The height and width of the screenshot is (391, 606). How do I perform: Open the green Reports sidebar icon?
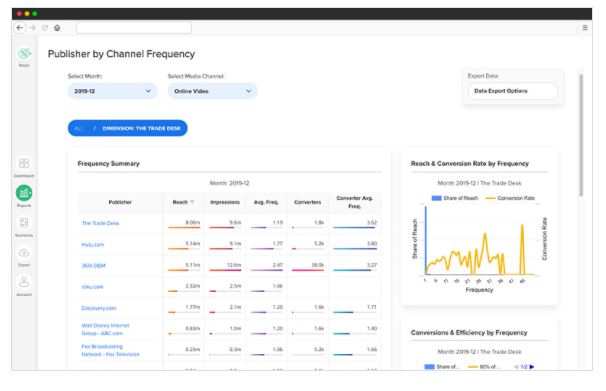pyautogui.click(x=24, y=193)
